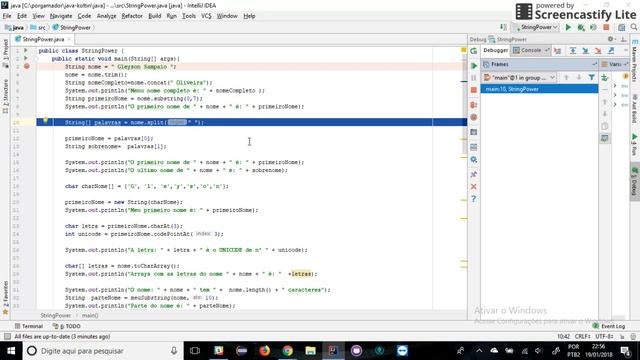Toggle Mute Breakpoints in Debug panel
Screen dimensions: 640x360
[473, 117]
